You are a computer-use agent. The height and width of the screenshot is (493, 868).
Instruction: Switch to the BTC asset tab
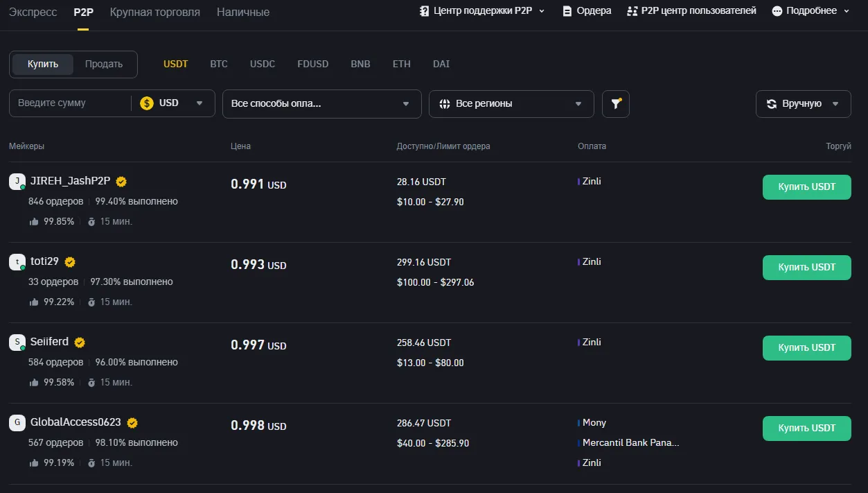(218, 63)
